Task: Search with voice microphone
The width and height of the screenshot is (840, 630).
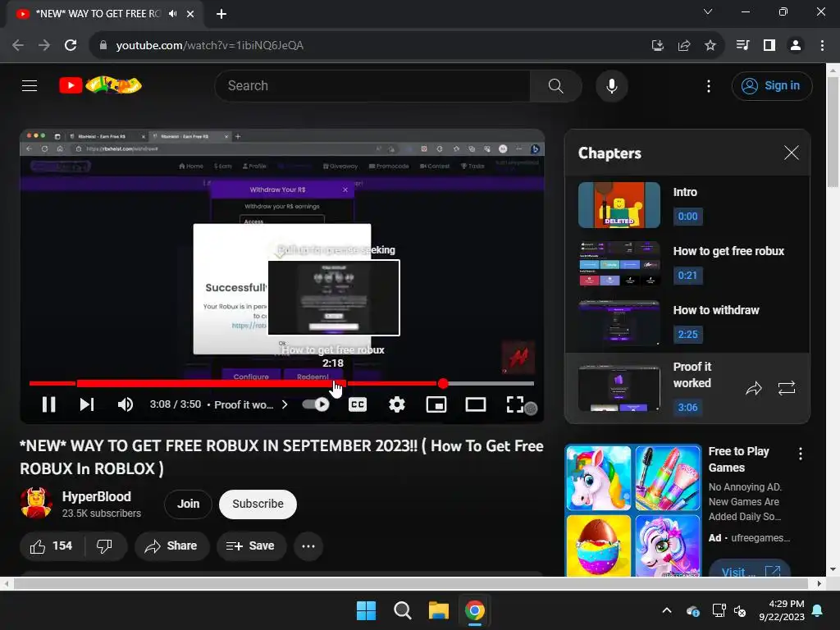Action: pos(611,85)
